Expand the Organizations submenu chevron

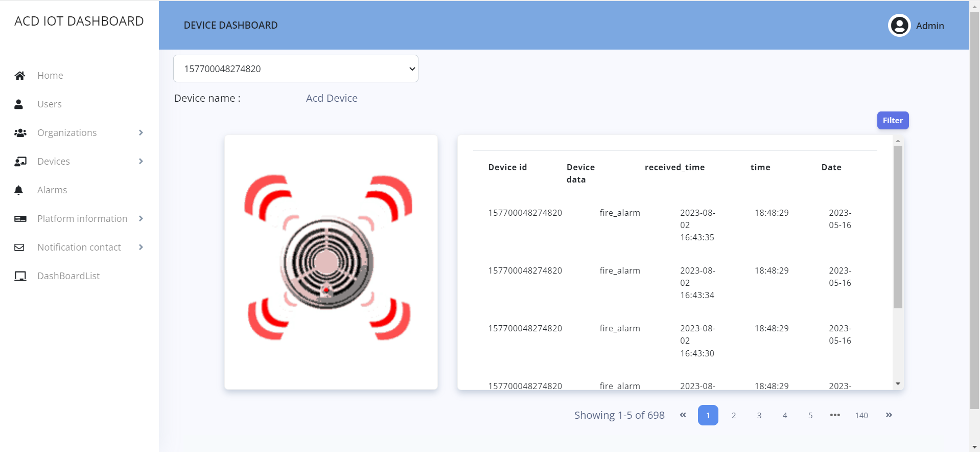(141, 133)
